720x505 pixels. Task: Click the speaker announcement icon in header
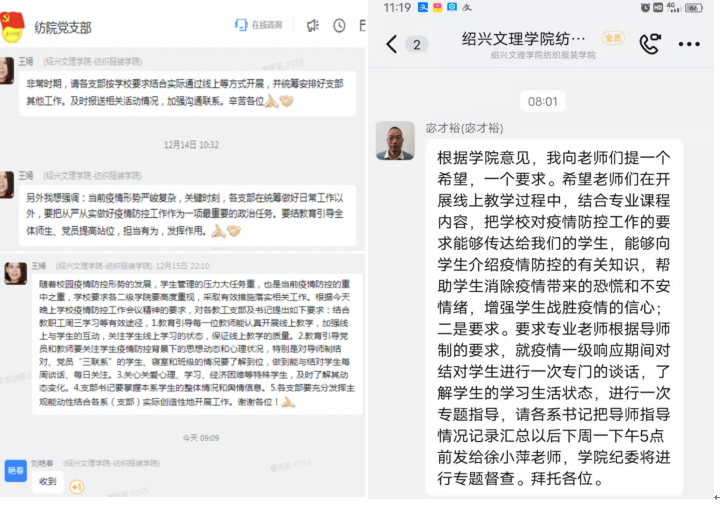click(313, 26)
